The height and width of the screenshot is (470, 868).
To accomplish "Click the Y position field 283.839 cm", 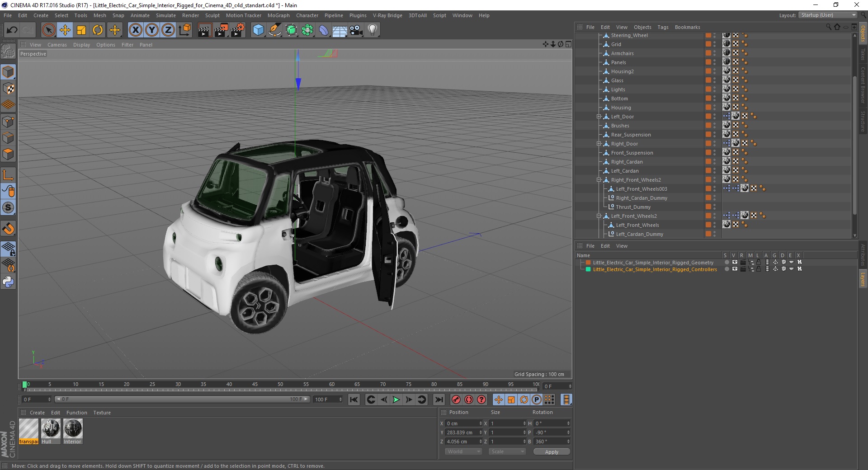I will (x=463, y=432).
